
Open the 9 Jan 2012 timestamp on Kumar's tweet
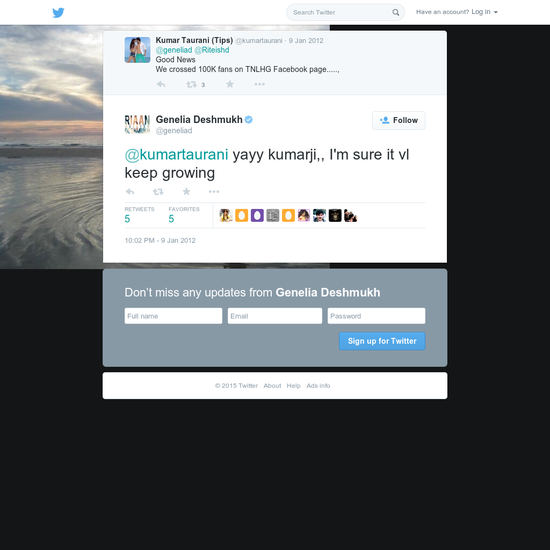click(306, 41)
